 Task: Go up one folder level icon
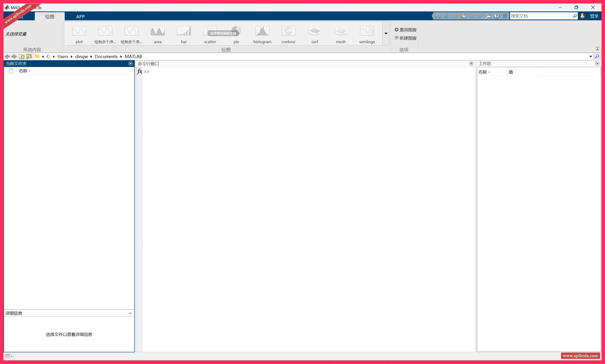[x=21, y=56]
